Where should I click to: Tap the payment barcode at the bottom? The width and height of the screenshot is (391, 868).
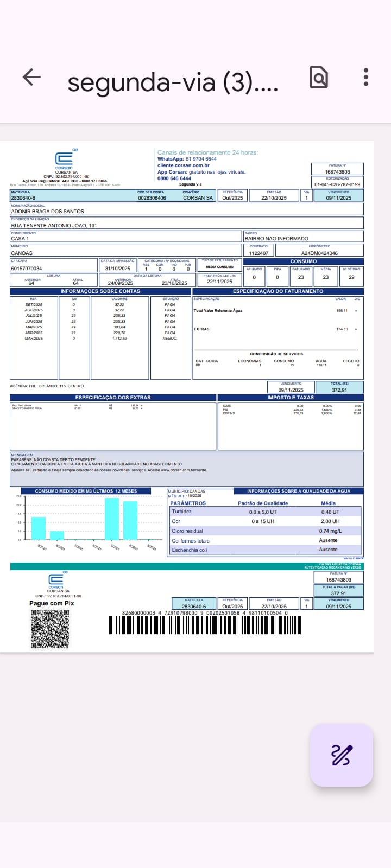(x=204, y=626)
